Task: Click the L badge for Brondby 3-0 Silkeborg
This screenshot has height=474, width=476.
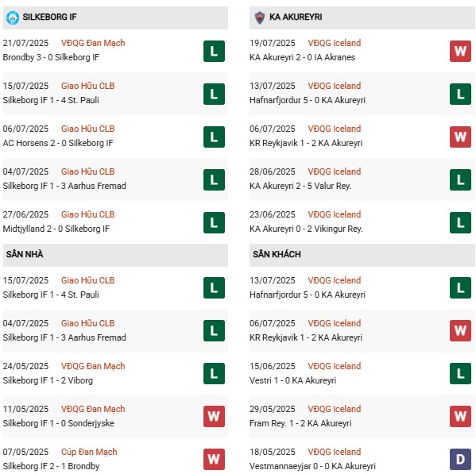Action: point(214,52)
